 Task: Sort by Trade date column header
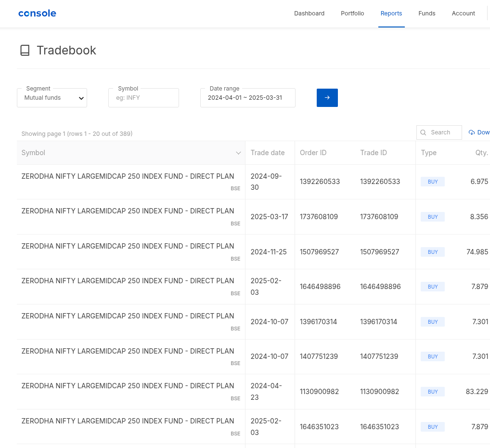coord(268,153)
